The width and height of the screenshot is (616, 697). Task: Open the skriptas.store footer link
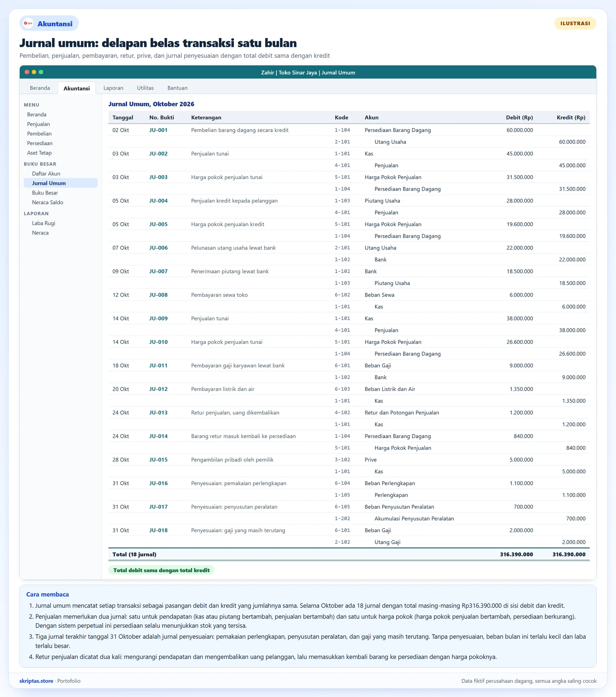tap(36, 681)
